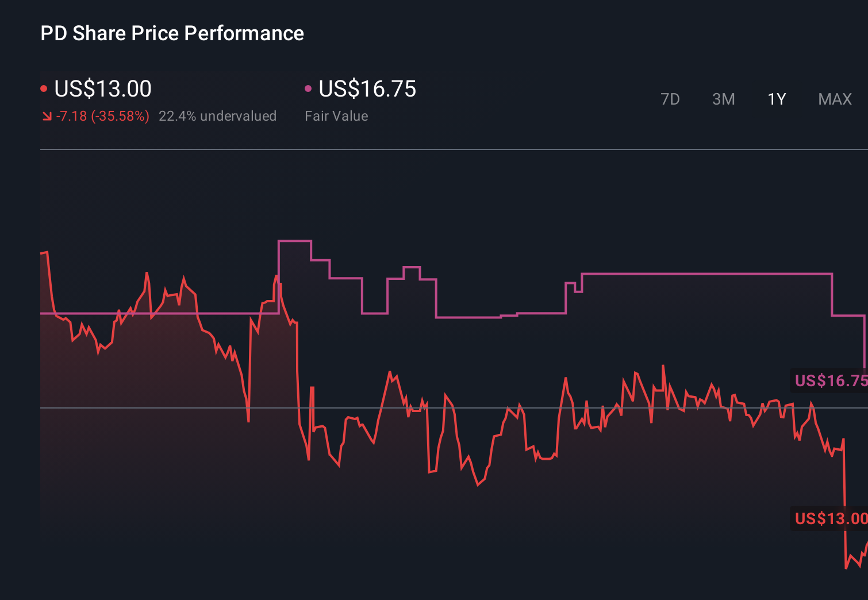
Task: Select the 3M period option
Action: pos(723,99)
